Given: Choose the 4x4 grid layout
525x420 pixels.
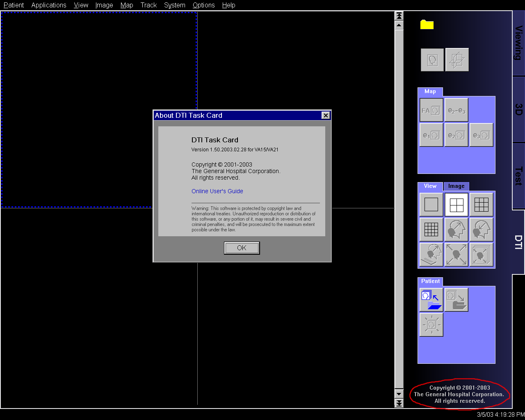Looking at the screenshot, I should [x=431, y=229].
